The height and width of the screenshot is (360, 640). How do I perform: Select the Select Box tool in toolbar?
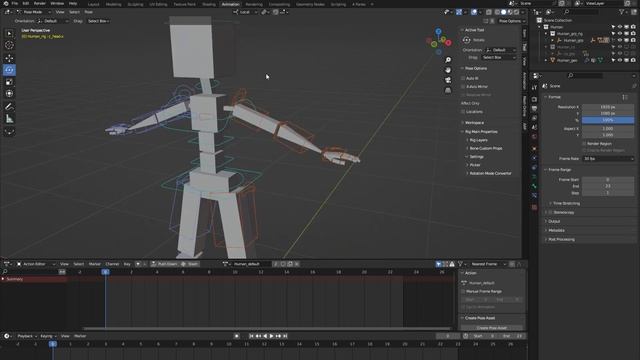[9, 33]
